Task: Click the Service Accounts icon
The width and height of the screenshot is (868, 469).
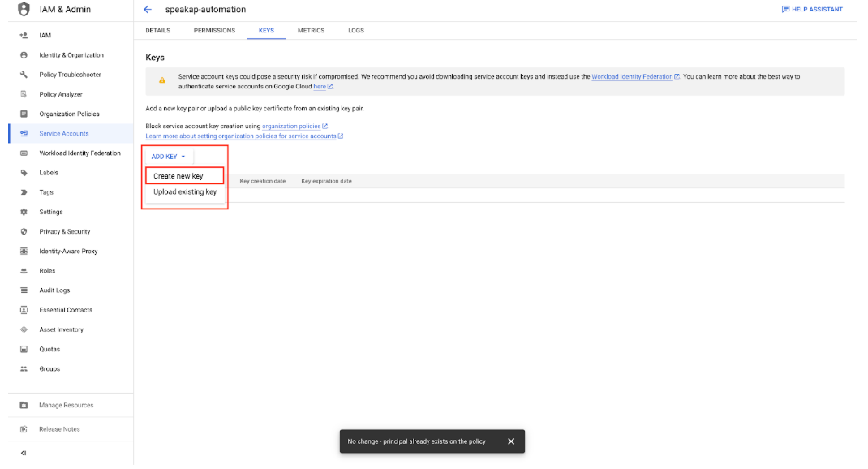Action: [24, 133]
